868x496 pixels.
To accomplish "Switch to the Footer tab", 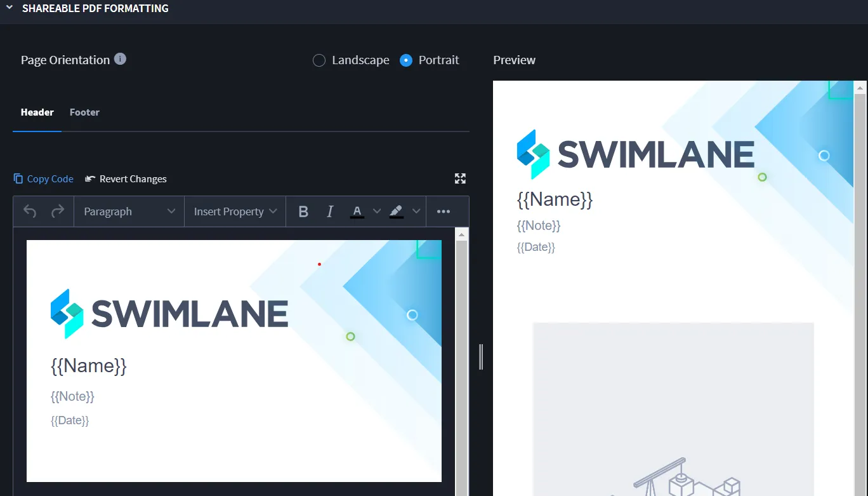I will pyautogui.click(x=84, y=112).
